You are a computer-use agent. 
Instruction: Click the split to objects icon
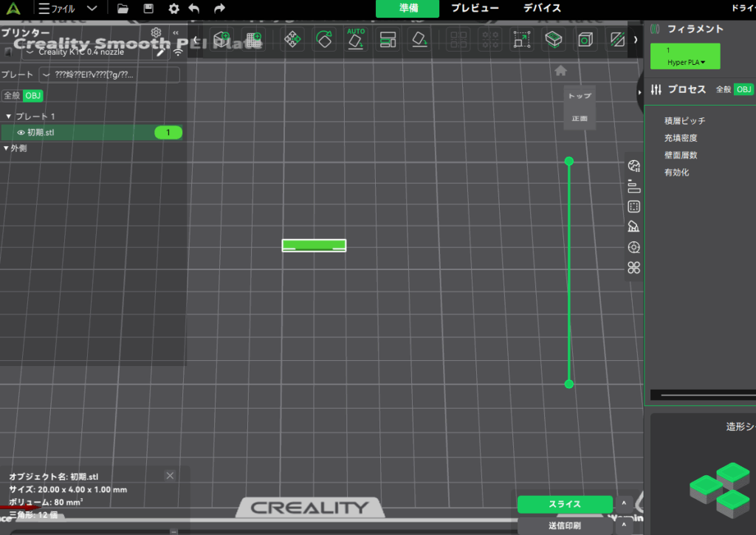[458, 40]
